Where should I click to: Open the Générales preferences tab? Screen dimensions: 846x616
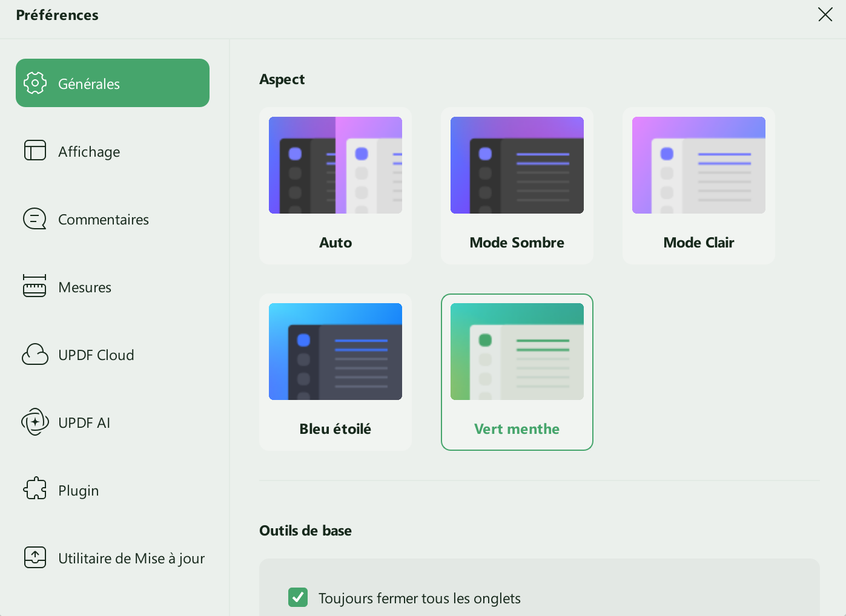click(x=113, y=83)
